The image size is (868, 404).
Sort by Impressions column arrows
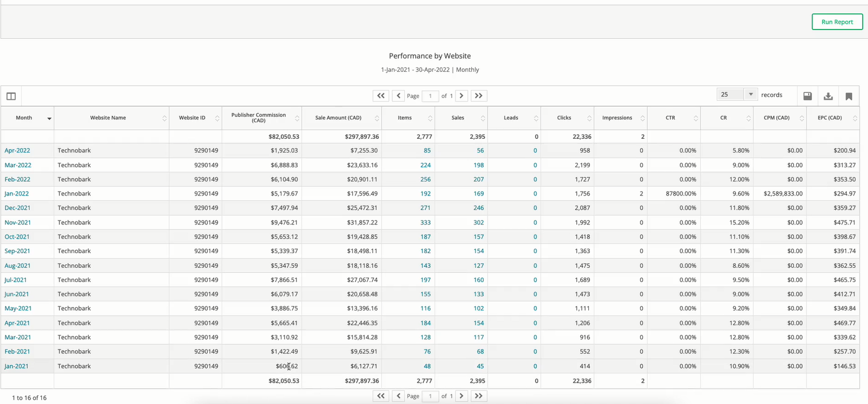pyautogui.click(x=643, y=118)
